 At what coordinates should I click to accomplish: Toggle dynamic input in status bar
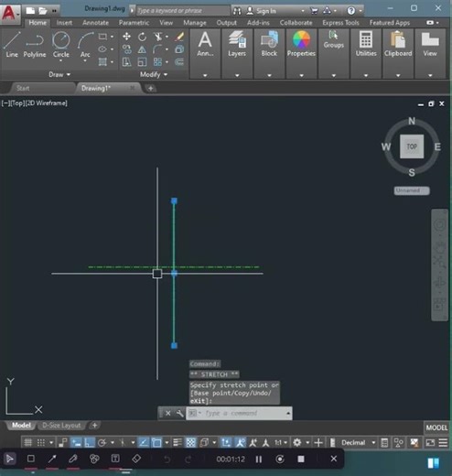coord(76,442)
